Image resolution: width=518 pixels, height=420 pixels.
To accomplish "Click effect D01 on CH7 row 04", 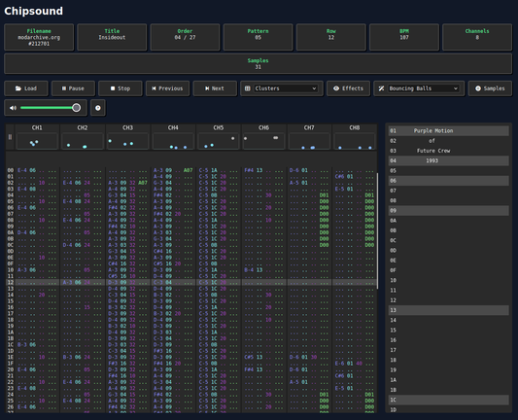I will [324, 195].
